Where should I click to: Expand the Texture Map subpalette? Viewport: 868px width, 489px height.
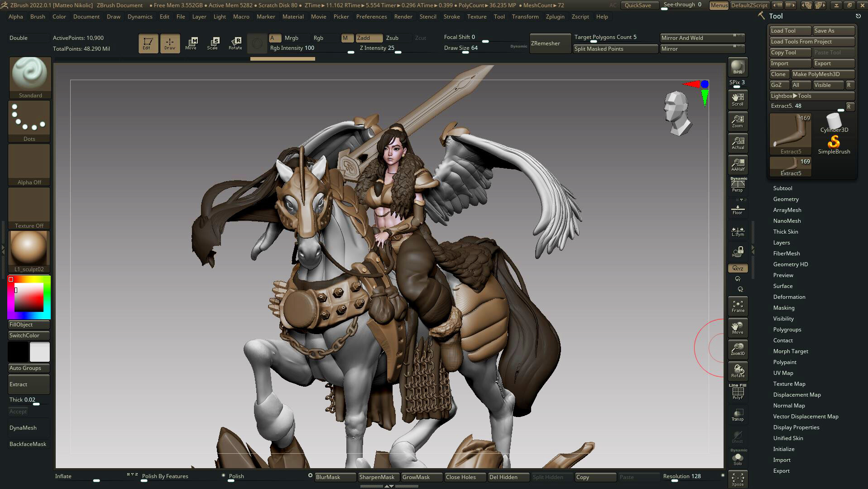(x=789, y=384)
